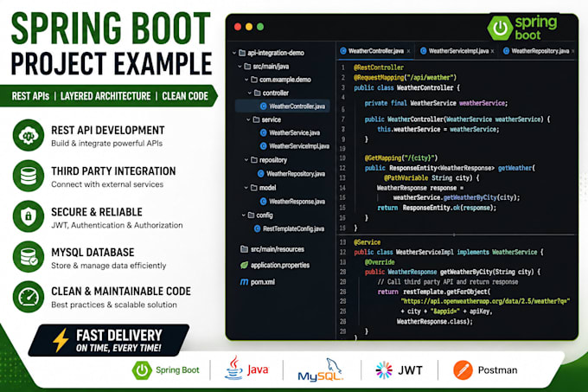Screen dimensions: 588x392
Task: Click the @Override annotation
Action: point(380,262)
